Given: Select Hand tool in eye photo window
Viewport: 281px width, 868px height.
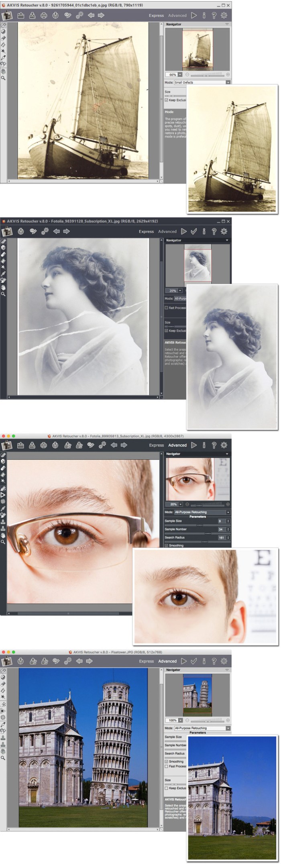Looking at the screenshot, I should pyautogui.click(x=3, y=535).
